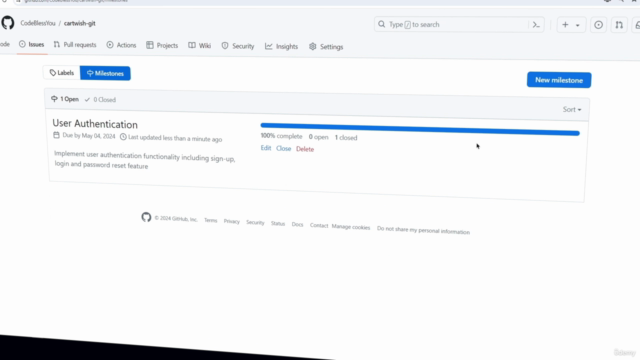Switch to the Issues tab
Viewport: 640px width, 360px height.
pyautogui.click(x=31, y=44)
